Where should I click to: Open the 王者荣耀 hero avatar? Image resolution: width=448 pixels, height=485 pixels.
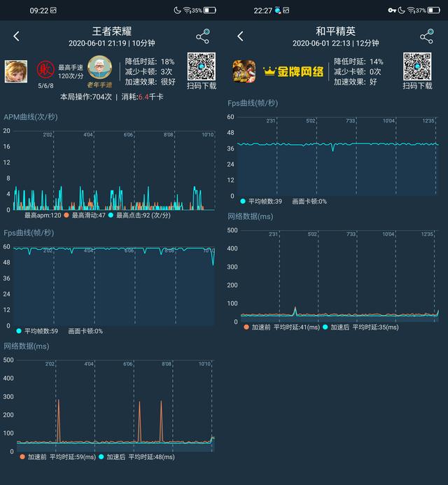tap(16, 71)
